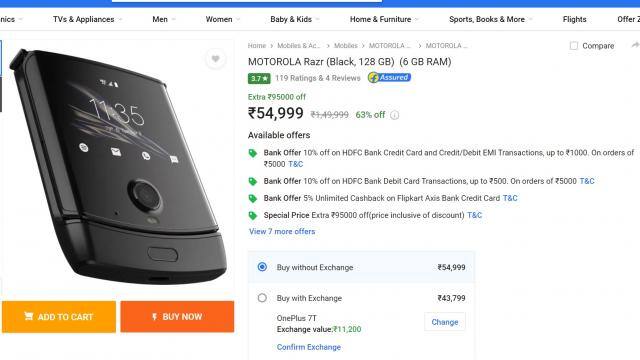Click the Motorola Razr product image
Screen dimensions: 640x360
click(118, 167)
